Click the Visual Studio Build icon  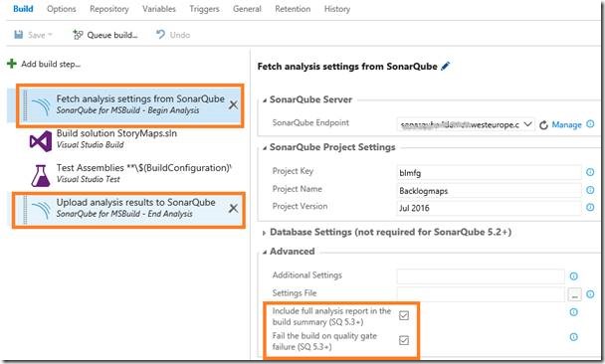click(41, 141)
